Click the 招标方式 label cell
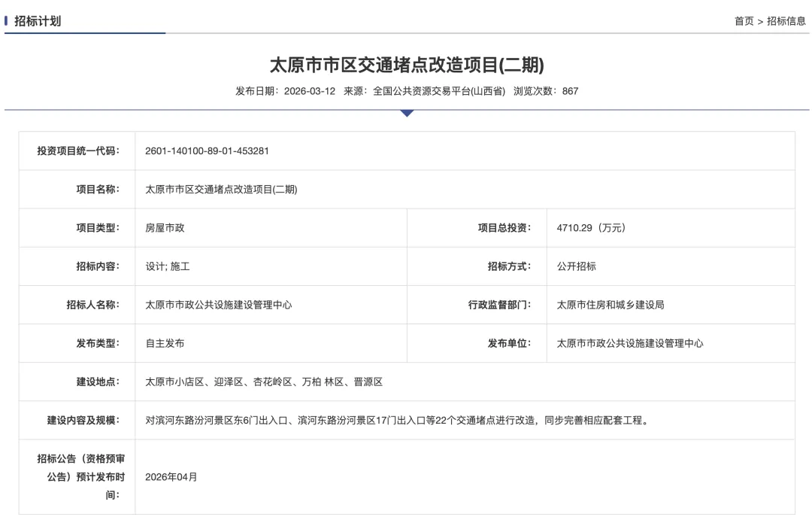 coord(477,266)
